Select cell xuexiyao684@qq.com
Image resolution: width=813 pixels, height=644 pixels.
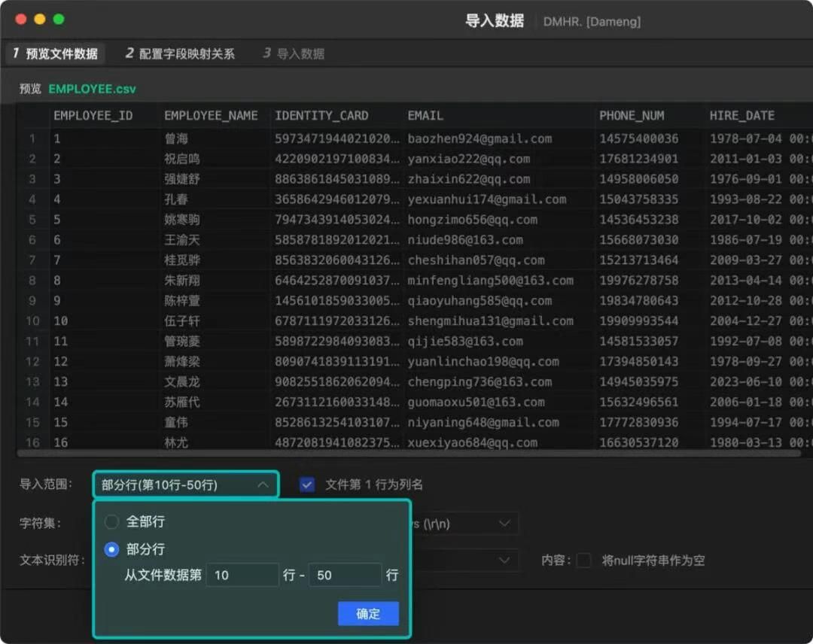click(472, 442)
